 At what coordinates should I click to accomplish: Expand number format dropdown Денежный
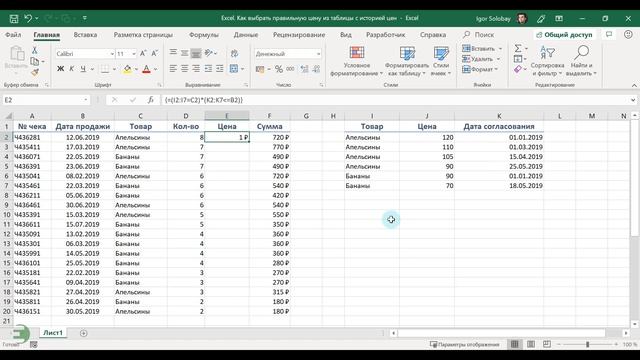318,54
